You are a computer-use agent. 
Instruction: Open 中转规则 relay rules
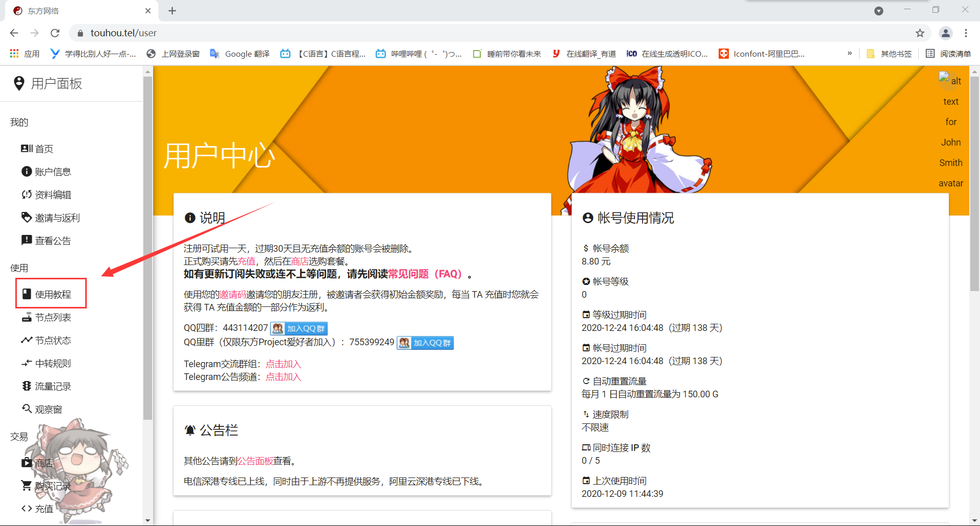click(x=53, y=363)
